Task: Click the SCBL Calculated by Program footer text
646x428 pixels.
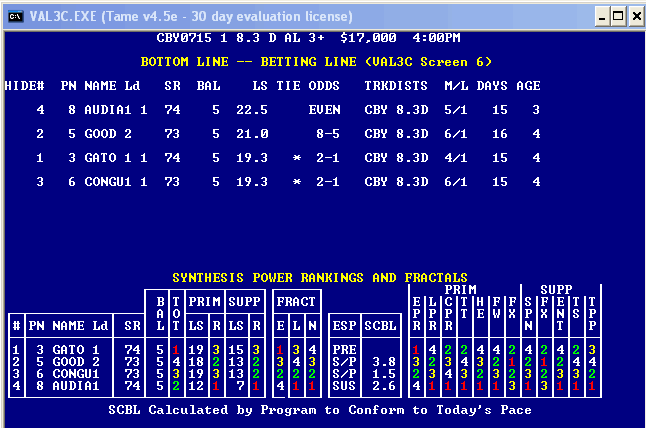Action: tap(320, 410)
